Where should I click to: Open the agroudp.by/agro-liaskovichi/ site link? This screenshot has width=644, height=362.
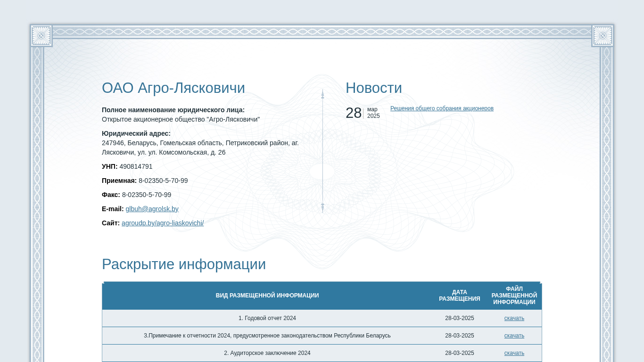[163, 223]
